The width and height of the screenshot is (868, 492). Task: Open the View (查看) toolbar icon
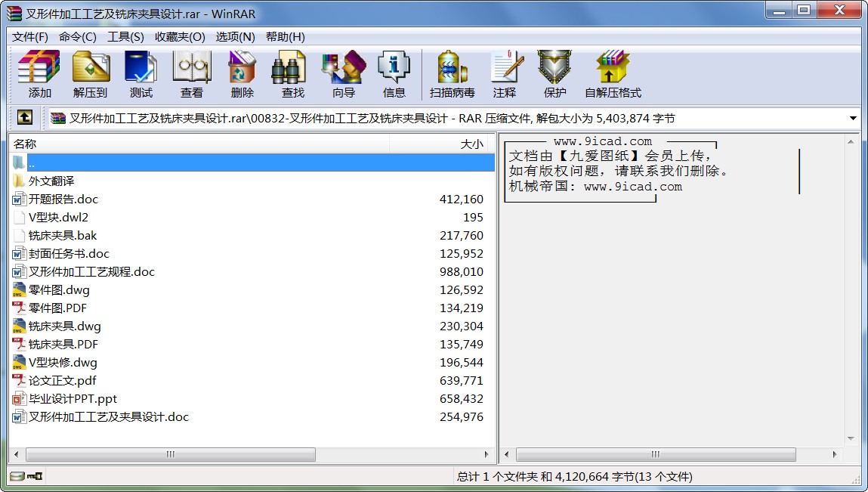pos(192,74)
